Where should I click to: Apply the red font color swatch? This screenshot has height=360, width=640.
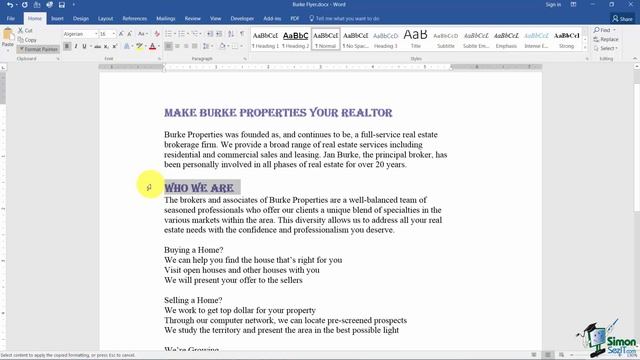tap(153, 47)
